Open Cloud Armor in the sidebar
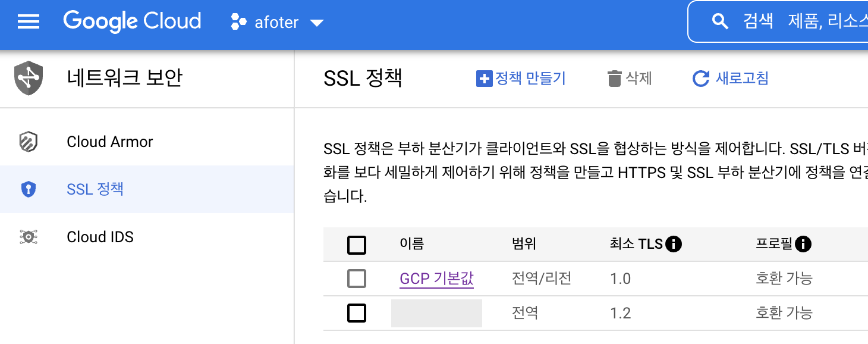 click(110, 142)
